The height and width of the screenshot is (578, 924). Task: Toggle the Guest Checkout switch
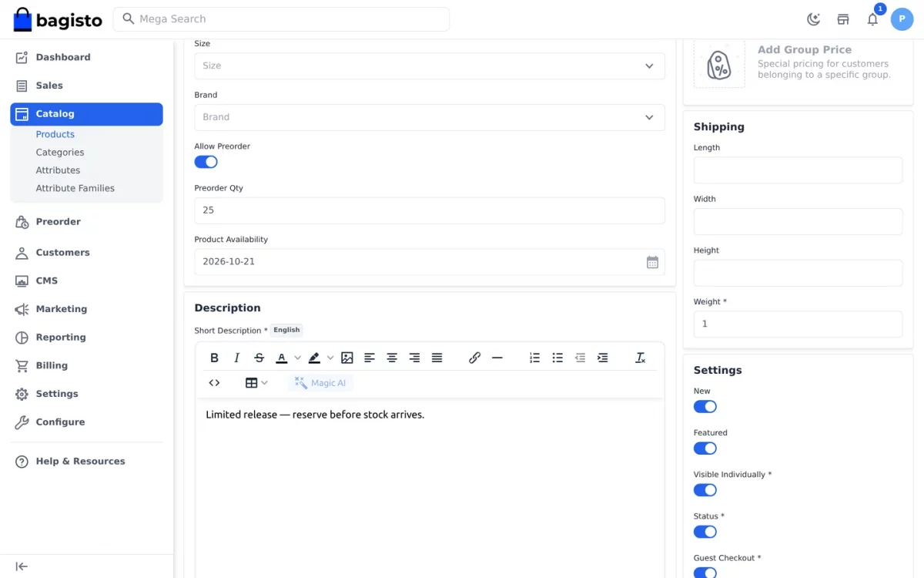pos(705,573)
